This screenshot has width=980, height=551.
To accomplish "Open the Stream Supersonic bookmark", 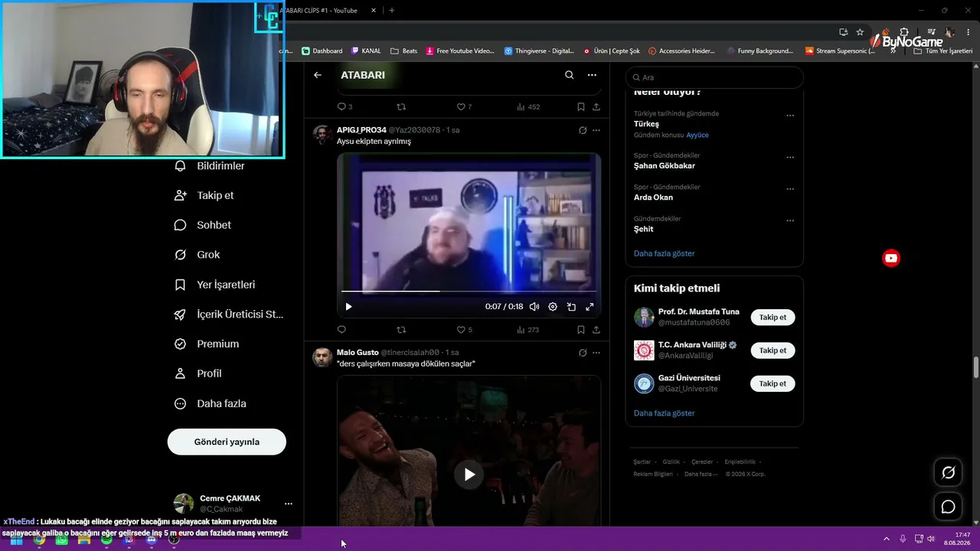I will pyautogui.click(x=840, y=51).
